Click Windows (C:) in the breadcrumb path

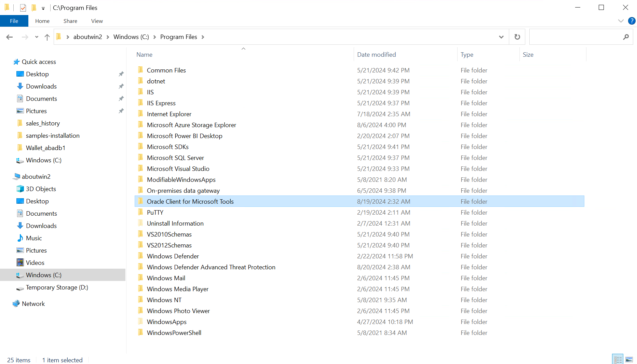click(x=131, y=37)
